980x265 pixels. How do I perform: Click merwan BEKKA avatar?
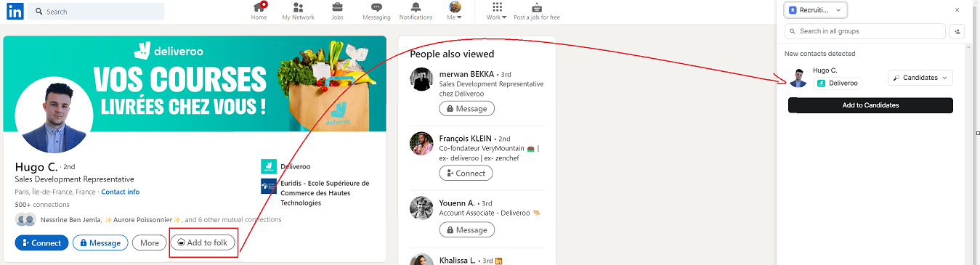pyautogui.click(x=422, y=79)
